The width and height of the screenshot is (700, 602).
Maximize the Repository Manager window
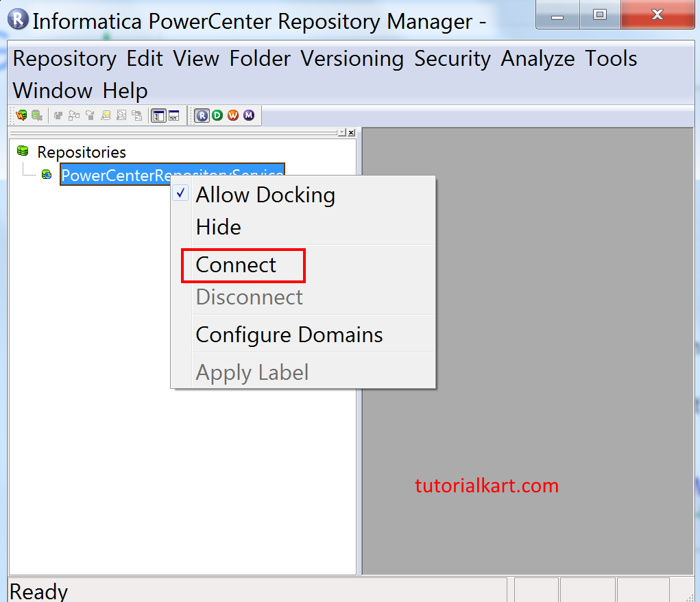coord(600,15)
